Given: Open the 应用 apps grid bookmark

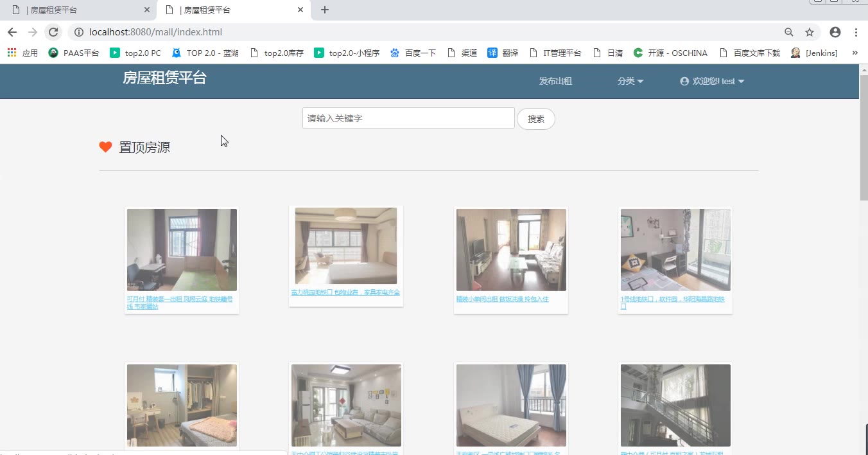Looking at the screenshot, I should [x=22, y=53].
